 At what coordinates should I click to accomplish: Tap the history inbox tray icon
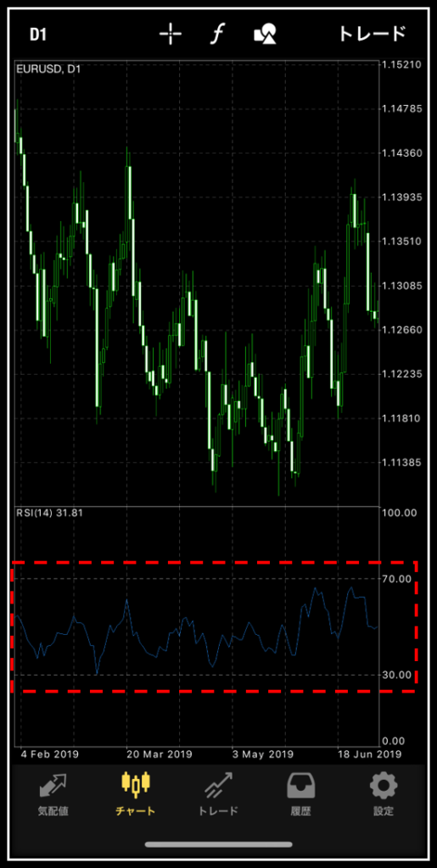301,785
